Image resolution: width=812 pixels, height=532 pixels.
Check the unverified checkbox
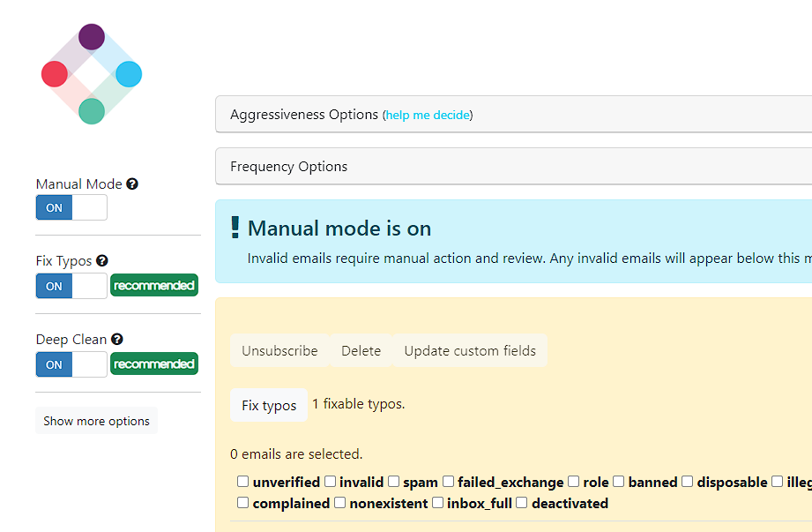tap(242, 481)
